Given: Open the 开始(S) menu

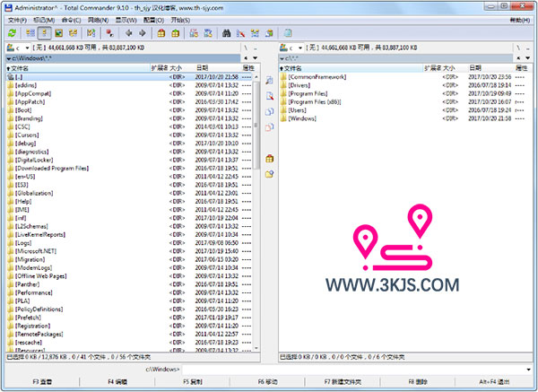Looking at the screenshot, I should pyautogui.click(x=180, y=21).
